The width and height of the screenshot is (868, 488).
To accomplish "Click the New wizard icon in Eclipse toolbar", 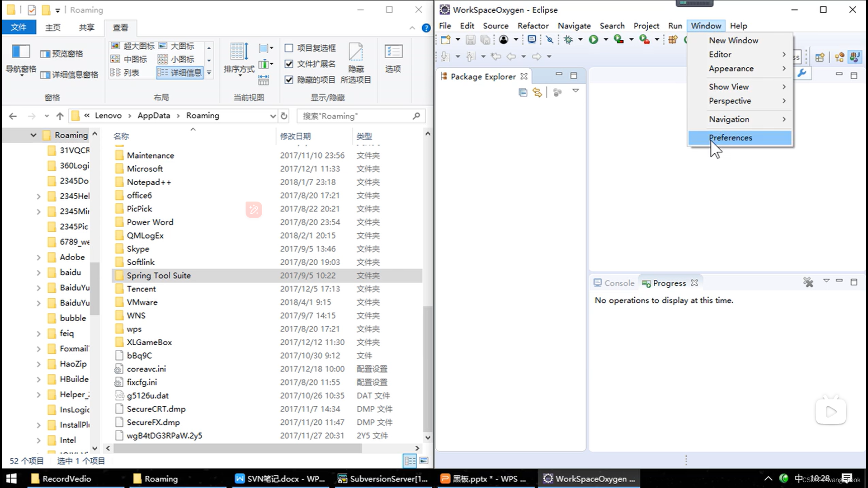I will pyautogui.click(x=445, y=40).
